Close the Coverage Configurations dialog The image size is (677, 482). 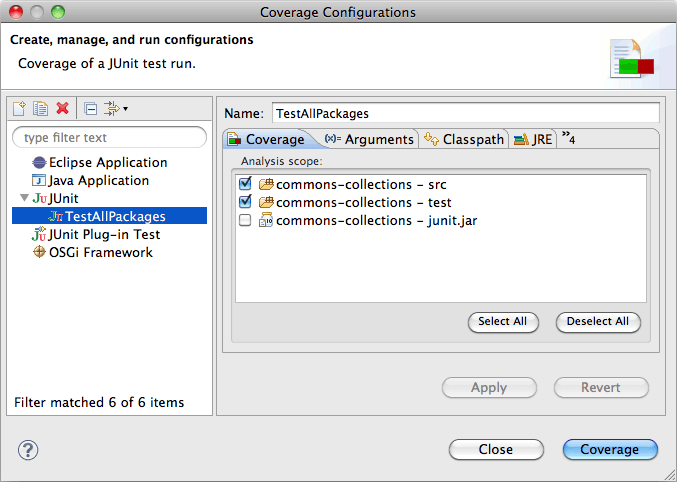coord(496,450)
